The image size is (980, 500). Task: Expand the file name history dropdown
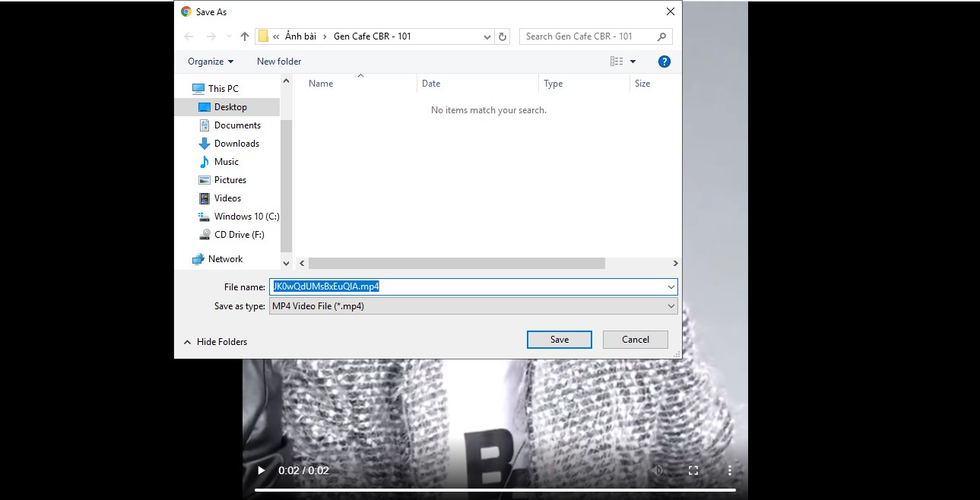[670, 286]
